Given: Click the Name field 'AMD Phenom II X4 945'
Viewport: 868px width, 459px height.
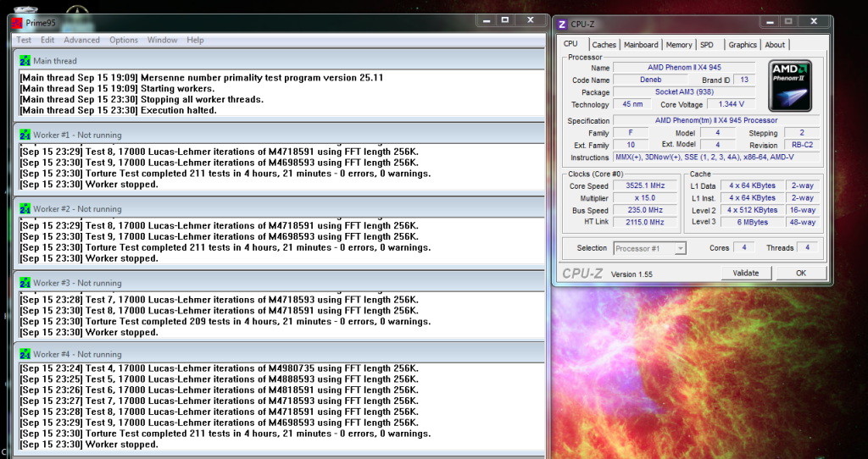Looking at the screenshot, I should pyautogui.click(x=684, y=68).
